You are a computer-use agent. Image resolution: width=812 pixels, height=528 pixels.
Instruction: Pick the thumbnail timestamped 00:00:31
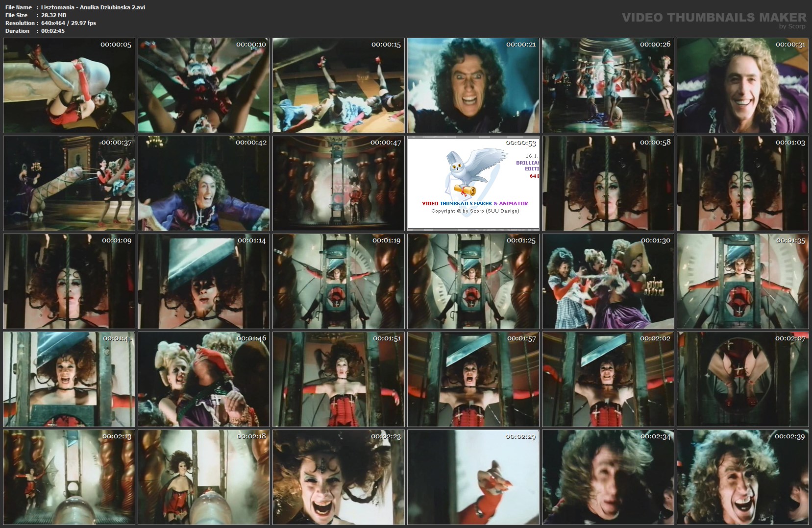point(743,85)
